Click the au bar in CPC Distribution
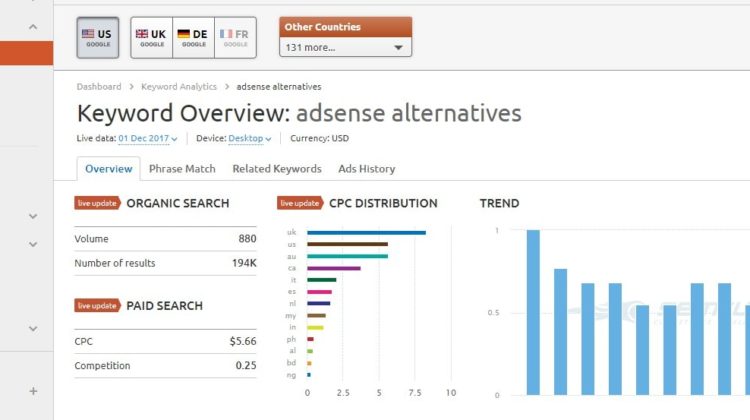Screen dimensions: 750x420 point(347,256)
